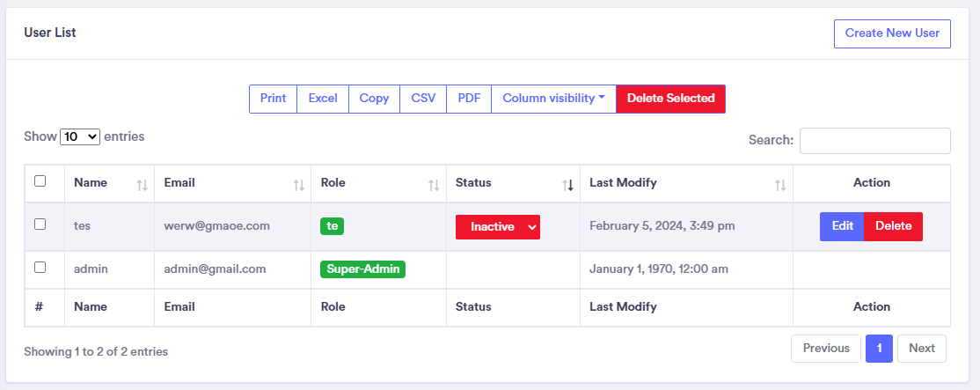The width and height of the screenshot is (980, 390).
Task: Click the Email column sort icon
Action: tap(299, 185)
